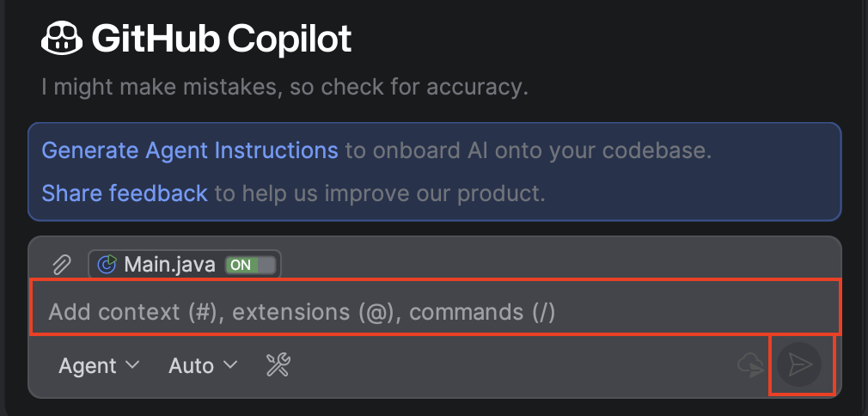
Task: Click the 'to help us improve our product' text
Action: tap(380, 193)
